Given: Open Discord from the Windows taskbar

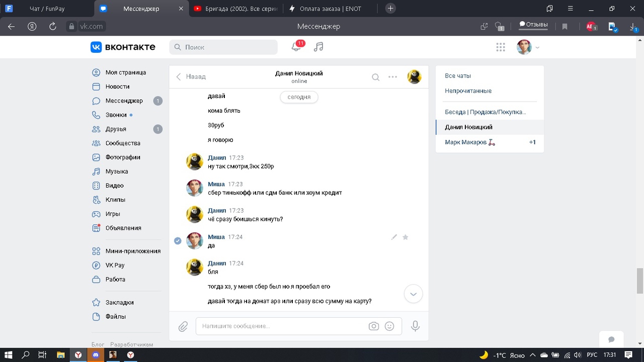Looking at the screenshot, I should click(96, 355).
